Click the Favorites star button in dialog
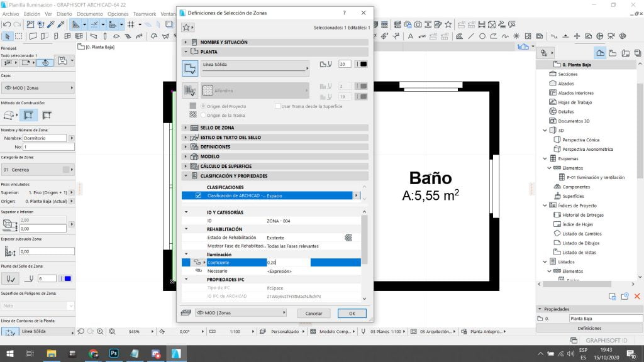 pos(186,28)
